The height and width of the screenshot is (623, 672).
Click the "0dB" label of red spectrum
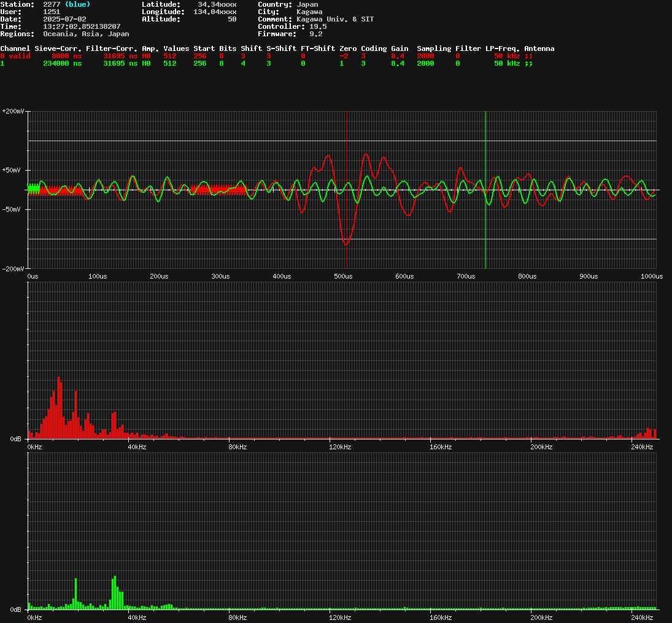[15, 439]
